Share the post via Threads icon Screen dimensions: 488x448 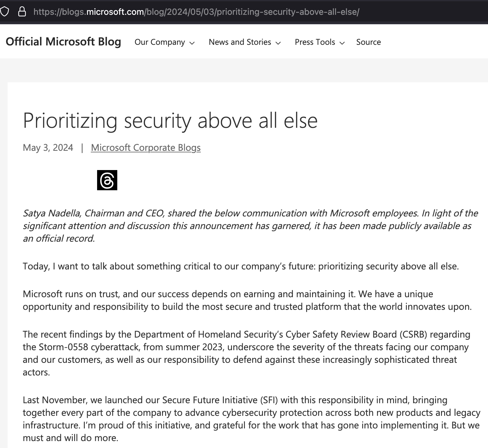tap(107, 180)
